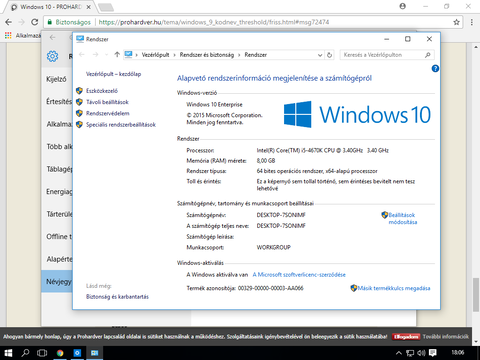
Task: Click Rendszer és biztonság breadcrumb segment
Action: (x=207, y=55)
